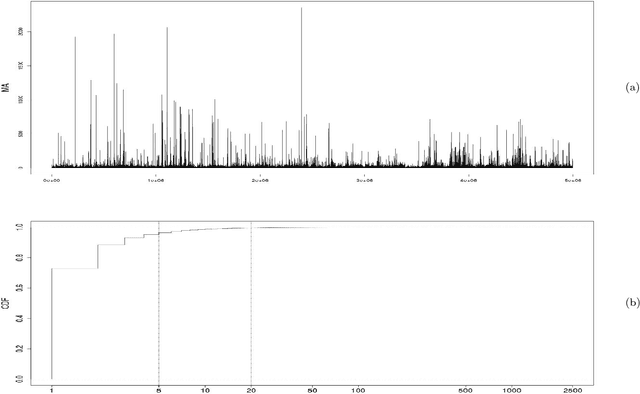Select the (b) panel label
Screen dimensions: 640x394
pyautogui.click(x=632, y=303)
